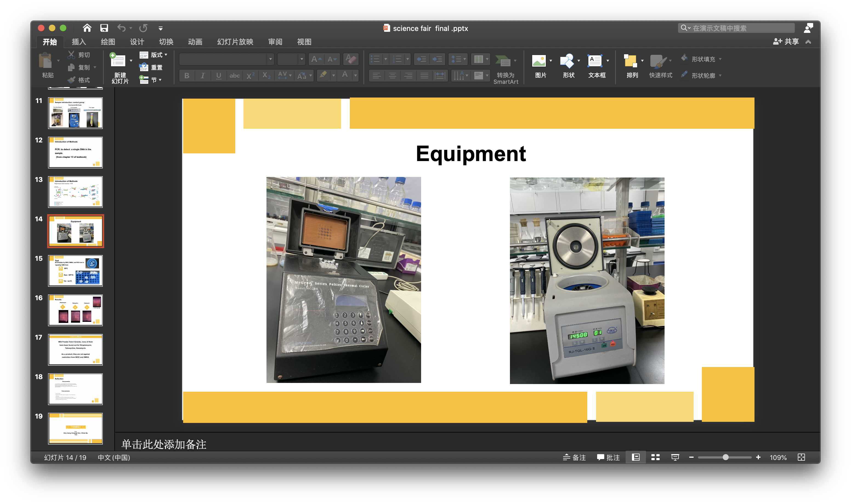851x504 pixels.
Task: Switch to the Animations (动画) tab
Action: [195, 42]
